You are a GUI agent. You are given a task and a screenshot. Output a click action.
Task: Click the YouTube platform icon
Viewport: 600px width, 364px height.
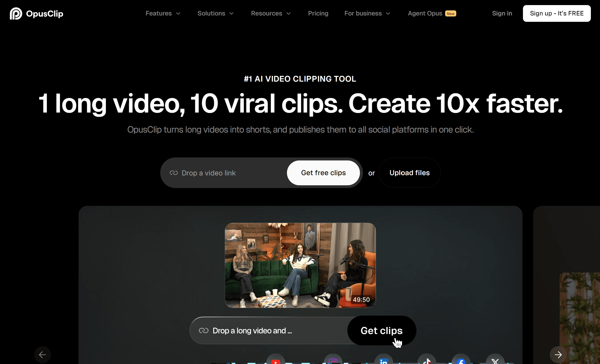(x=276, y=361)
